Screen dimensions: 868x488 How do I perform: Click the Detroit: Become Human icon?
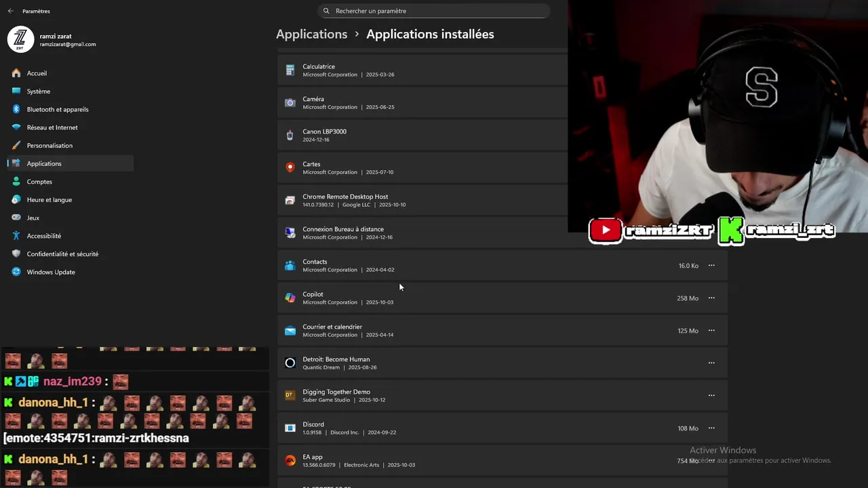click(290, 363)
